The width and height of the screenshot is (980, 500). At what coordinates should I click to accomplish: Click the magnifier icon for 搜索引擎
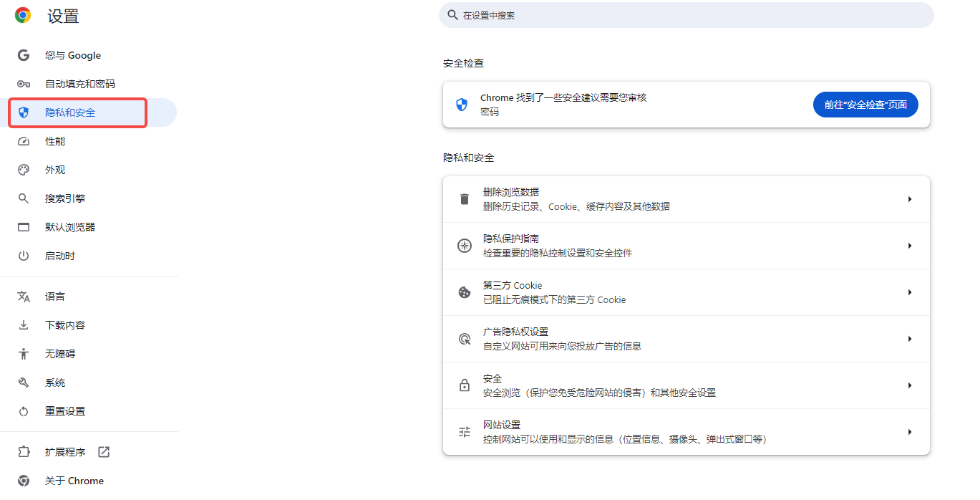pyautogui.click(x=24, y=198)
